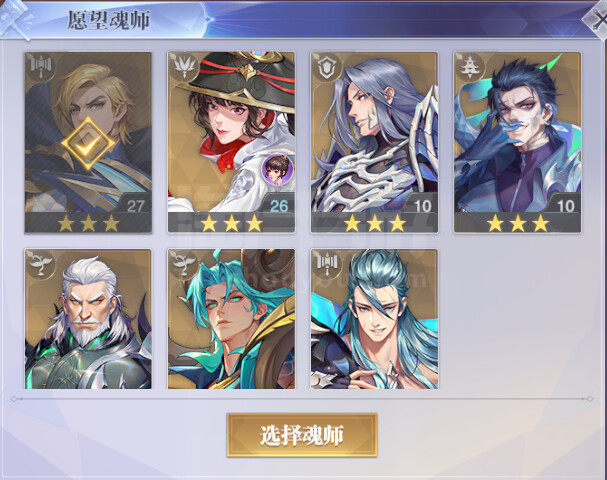Click the three stars under level 27 card

click(x=88, y=224)
